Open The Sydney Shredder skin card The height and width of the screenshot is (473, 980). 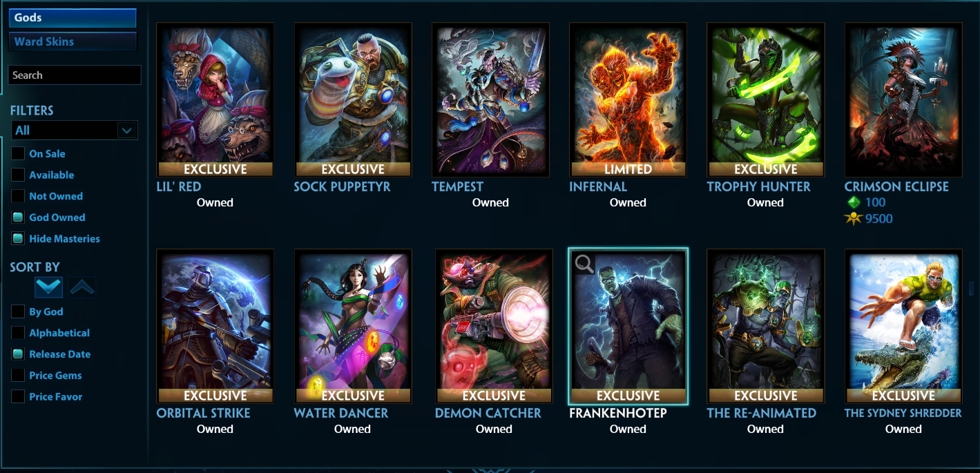pyautogui.click(x=903, y=327)
